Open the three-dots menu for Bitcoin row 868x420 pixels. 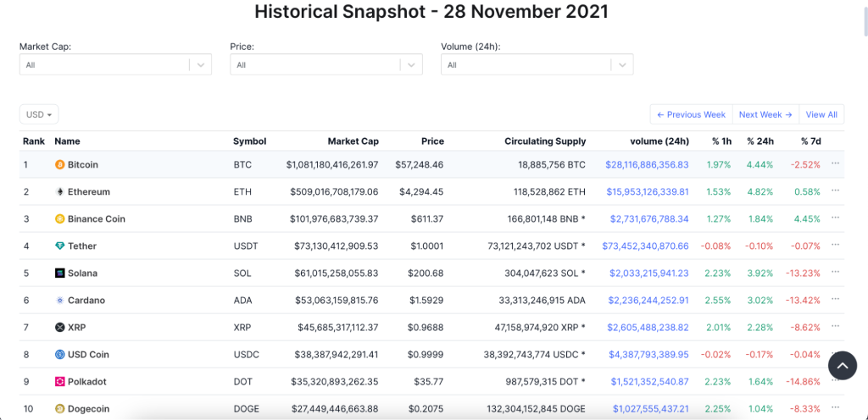[x=836, y=164]
